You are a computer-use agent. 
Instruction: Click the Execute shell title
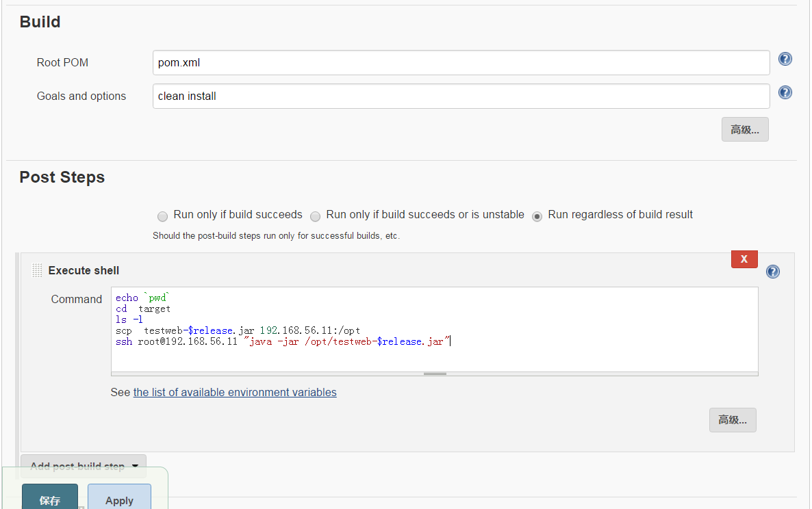click(84, 270)
